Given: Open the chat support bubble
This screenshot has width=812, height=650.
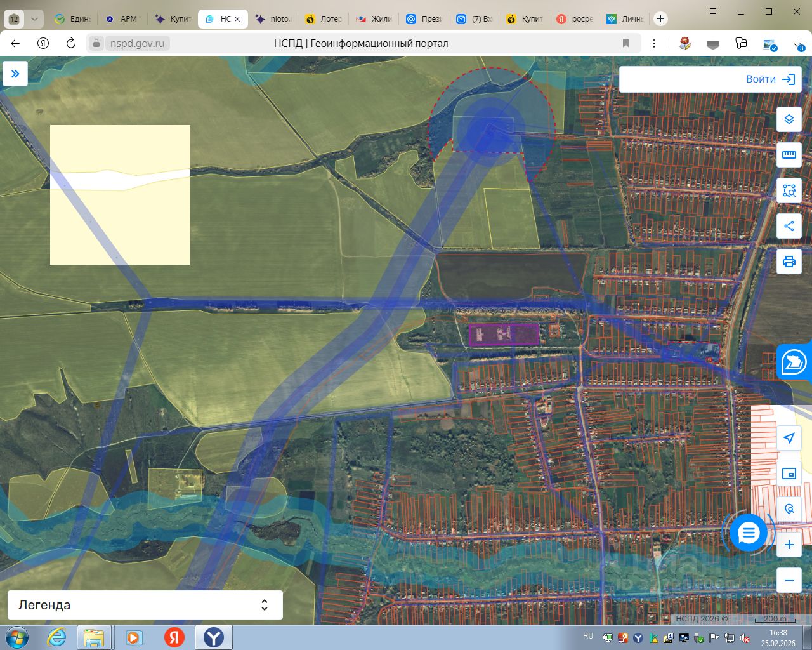Looking at the screenshot, I should click(x=749, y=533).
